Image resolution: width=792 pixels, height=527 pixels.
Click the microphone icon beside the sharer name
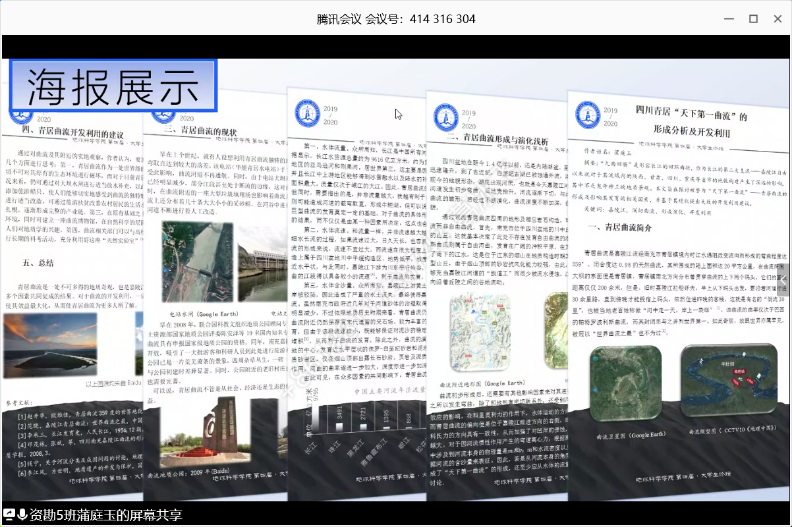click(22, 515)
